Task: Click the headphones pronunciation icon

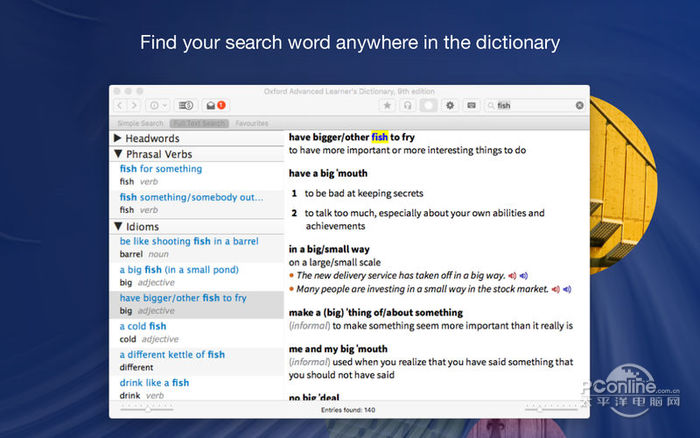Action: pyautogui.click(x=407, y=105)
